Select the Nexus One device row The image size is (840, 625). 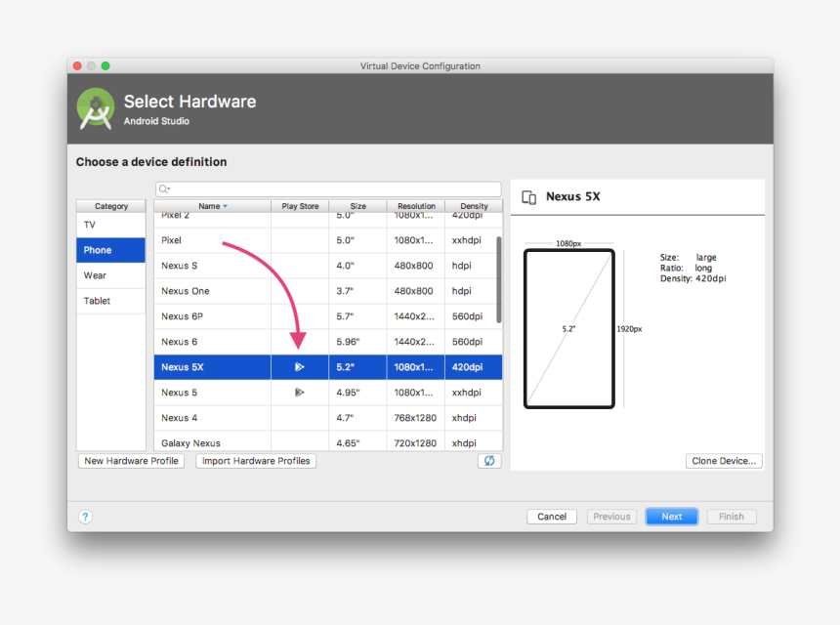click(328, 291)
